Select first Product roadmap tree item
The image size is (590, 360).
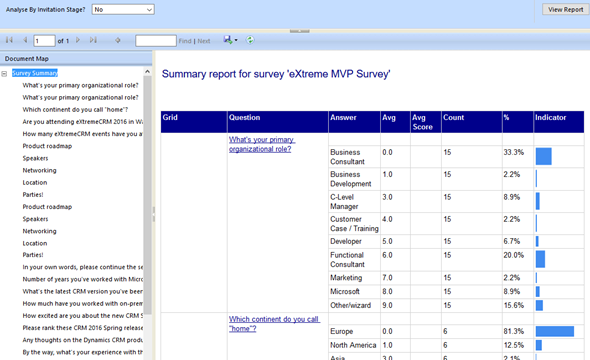tap(47, 146)
